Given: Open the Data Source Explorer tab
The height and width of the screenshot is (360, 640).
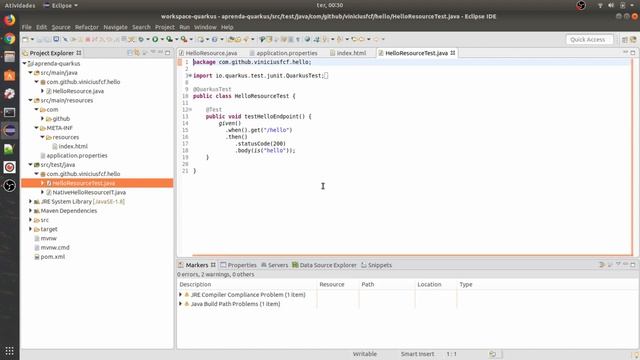Looking at the screenshot, I should [x=324, y=265].
